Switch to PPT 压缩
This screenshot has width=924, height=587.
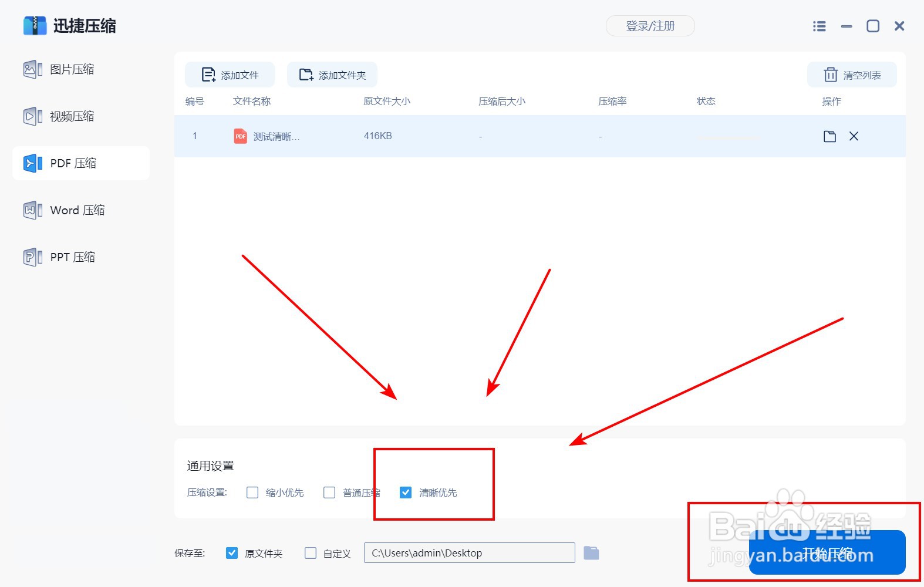[x=59, y=257]
